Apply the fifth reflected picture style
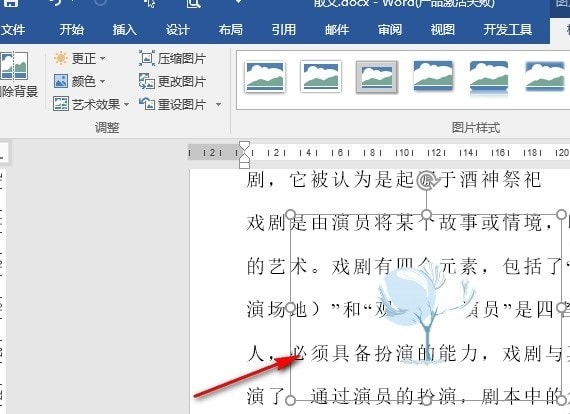Viewport: 570px width, 414px height. [x=489, y=78]
